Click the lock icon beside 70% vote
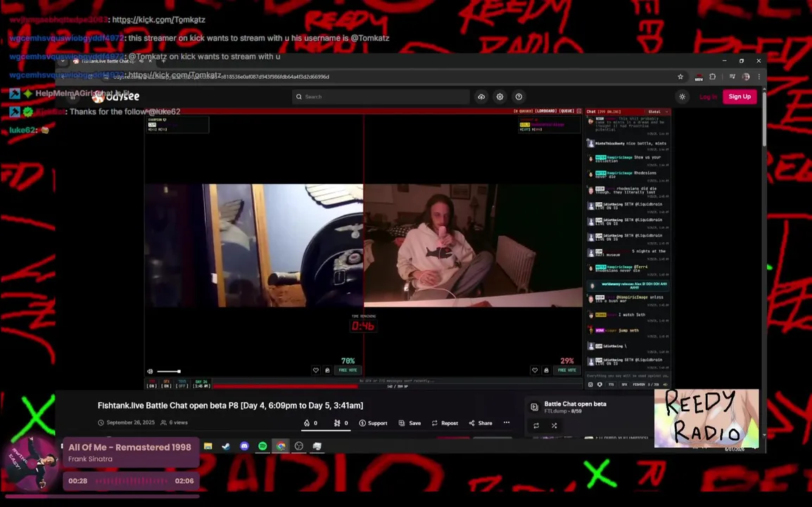Viewport: 812px width, 507px height. point(327,370)
